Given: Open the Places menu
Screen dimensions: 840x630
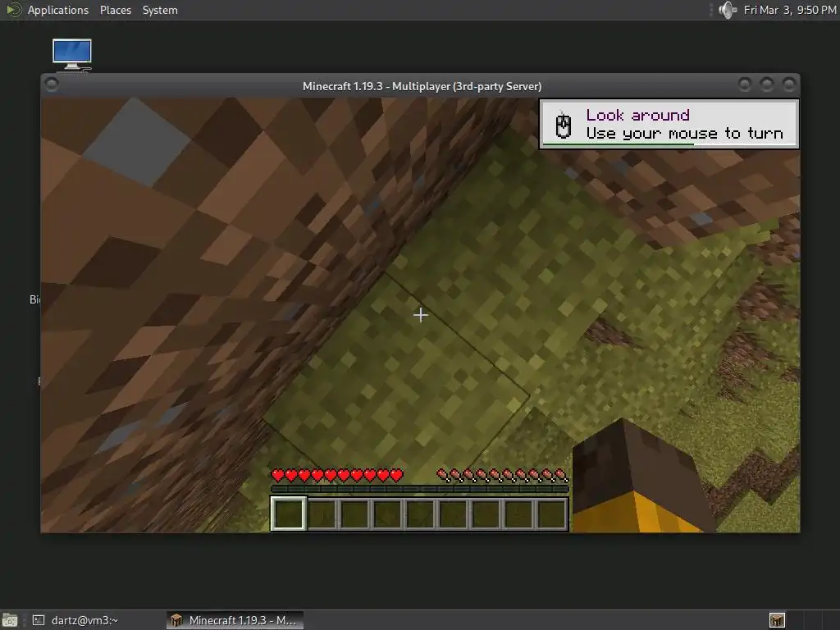Looking at the screenshot, I should click(115, 10).
